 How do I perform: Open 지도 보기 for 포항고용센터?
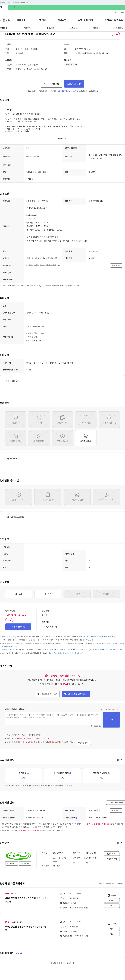coord(116,810)
